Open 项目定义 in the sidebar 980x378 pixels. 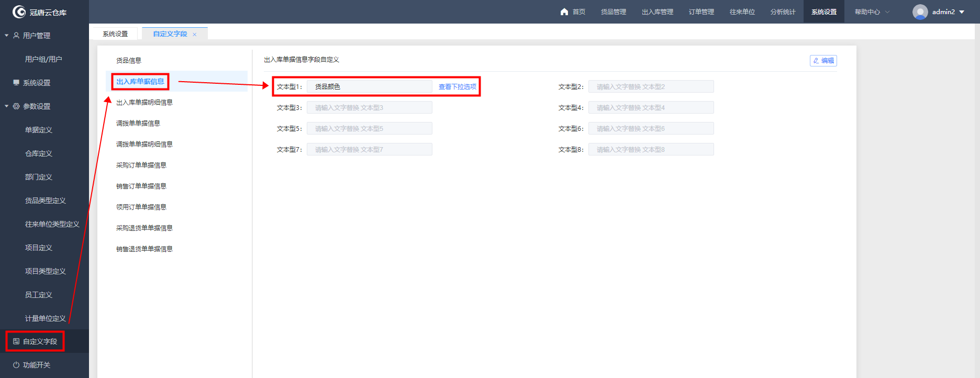coord(39,248)
